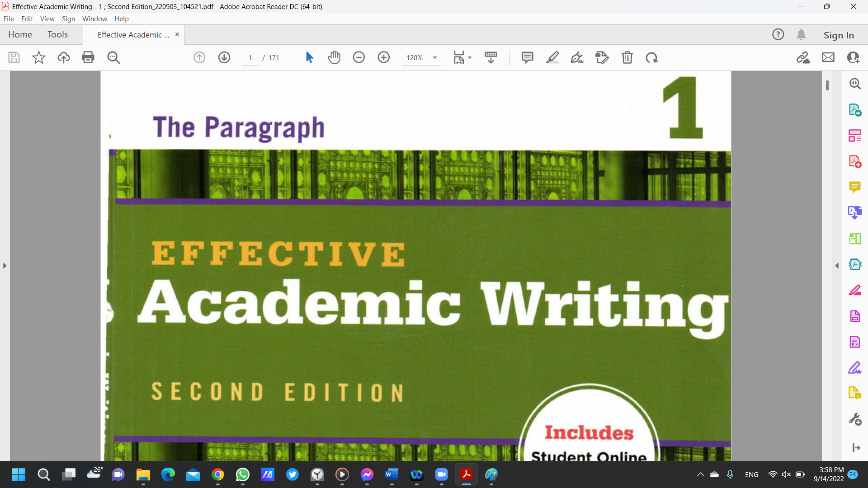Open the View menu
The width and height of the screenshot is (868, 488).
click(47, 19)
